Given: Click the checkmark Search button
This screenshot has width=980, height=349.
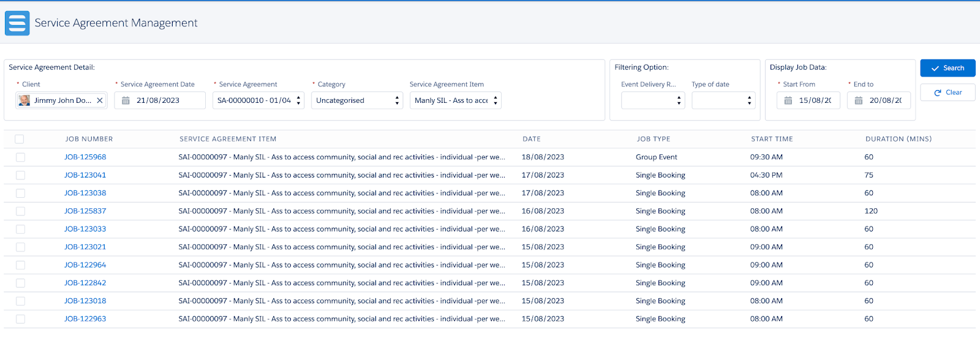Looking at the screenshot, I should pos(948,68).
